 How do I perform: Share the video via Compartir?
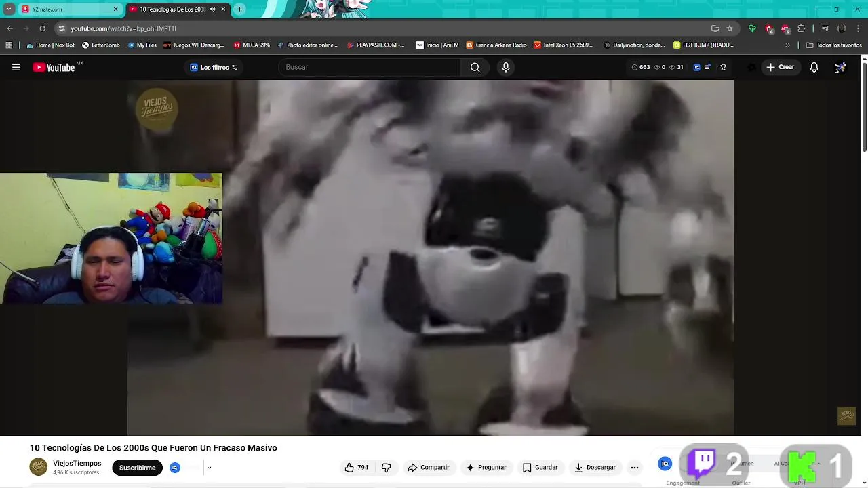429,468
